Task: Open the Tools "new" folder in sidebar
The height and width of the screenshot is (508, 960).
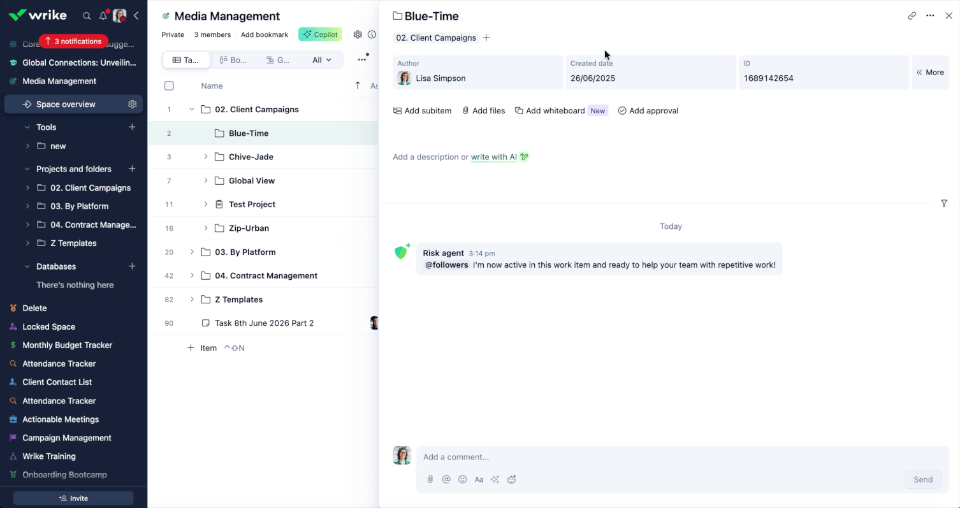Action: tap(58, 146)
